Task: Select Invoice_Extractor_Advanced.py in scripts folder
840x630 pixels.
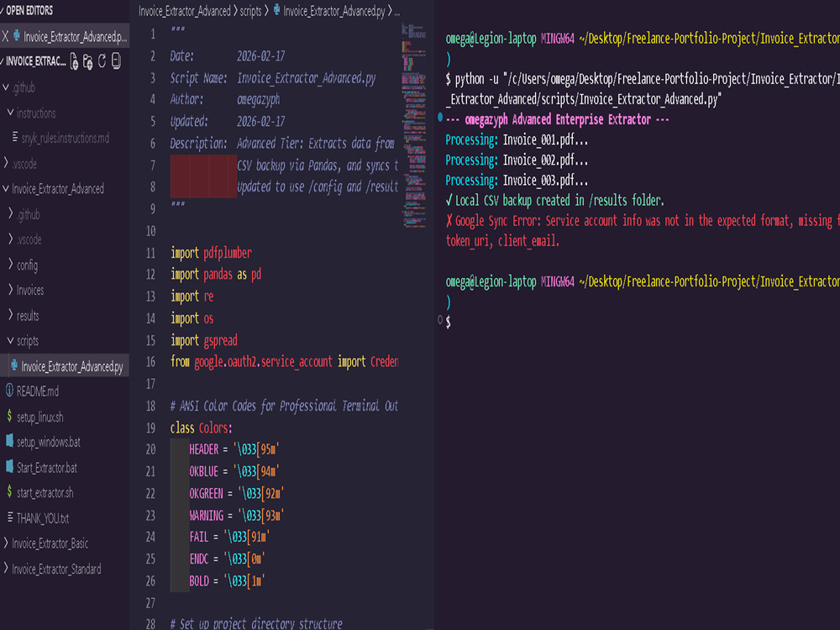Action: (71, 366)
